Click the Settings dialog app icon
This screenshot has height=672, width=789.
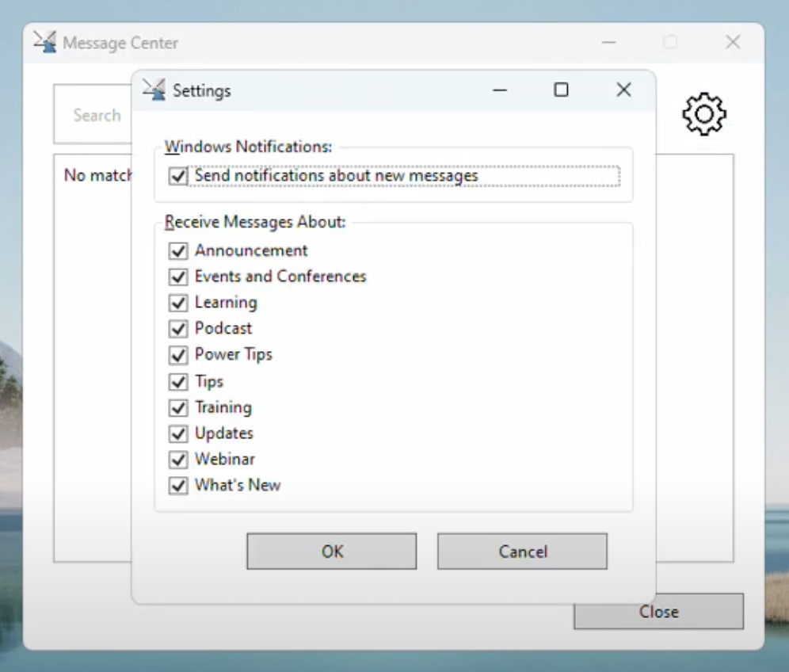point(154,90)
